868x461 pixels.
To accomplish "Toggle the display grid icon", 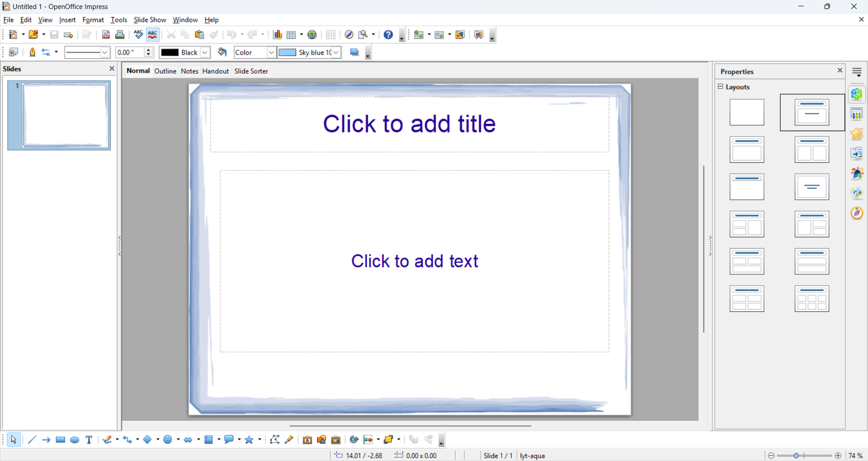I will 331,35.
